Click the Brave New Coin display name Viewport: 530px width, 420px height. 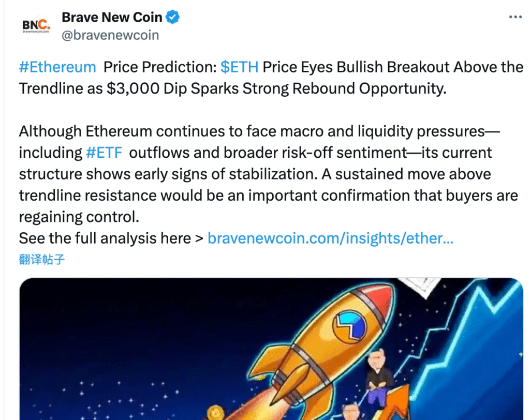[x=111, y=16]
